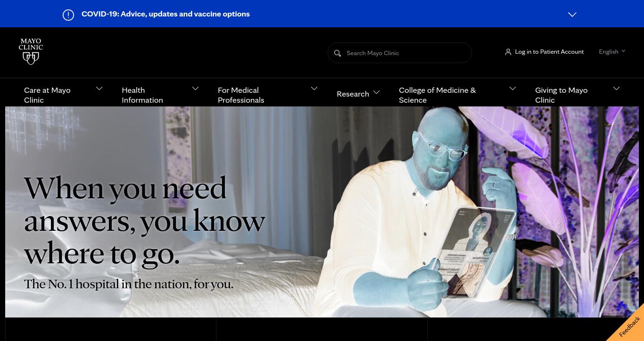The image size is (644, 341).
Task: Expand the COVID-19 banner chevron
Action: tap(572, 15)
